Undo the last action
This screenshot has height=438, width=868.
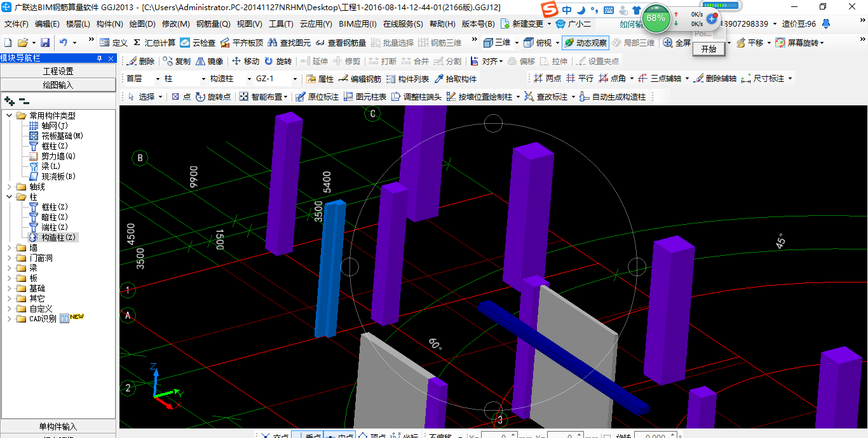click(x=64, y=43)
